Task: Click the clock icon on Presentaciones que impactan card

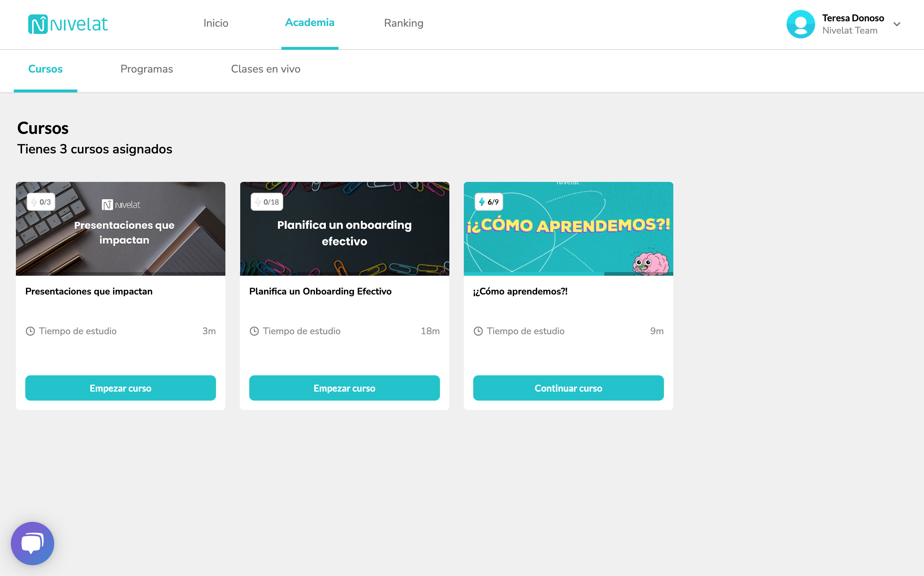Action: click(30, 331)
